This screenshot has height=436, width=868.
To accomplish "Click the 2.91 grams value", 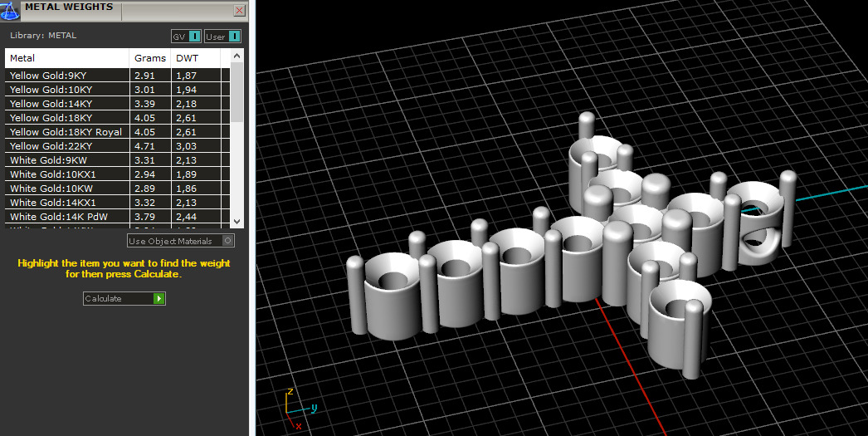I will tap(144, 76).
